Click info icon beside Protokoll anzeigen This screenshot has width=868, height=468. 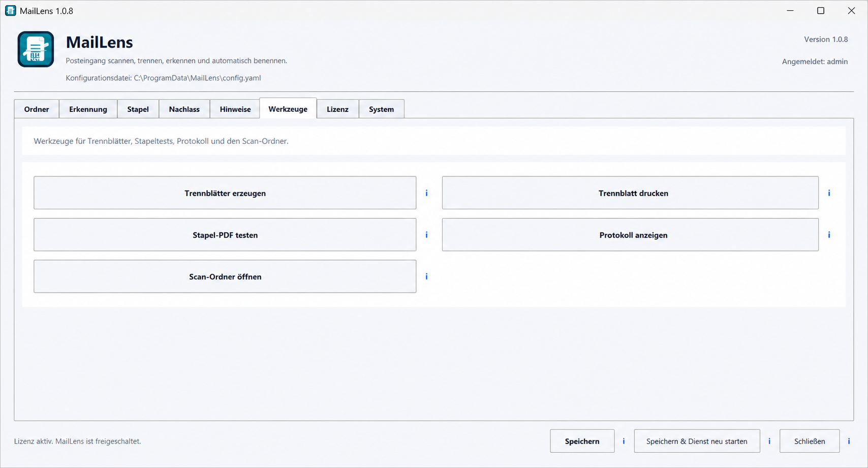coord(829,235)
